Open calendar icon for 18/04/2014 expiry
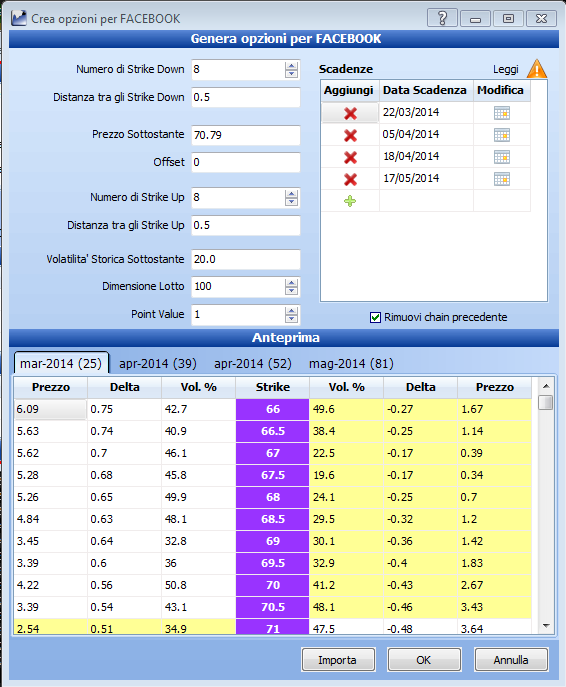This screenshot has width=566, height=687. (502, 157)
